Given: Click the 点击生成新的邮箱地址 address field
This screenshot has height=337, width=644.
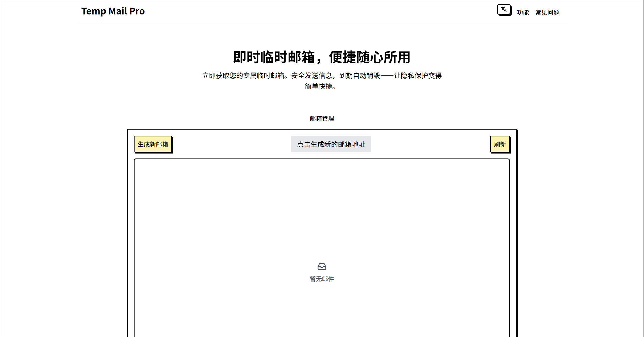Looking at the screenshot, I should [x=331, y=144].
